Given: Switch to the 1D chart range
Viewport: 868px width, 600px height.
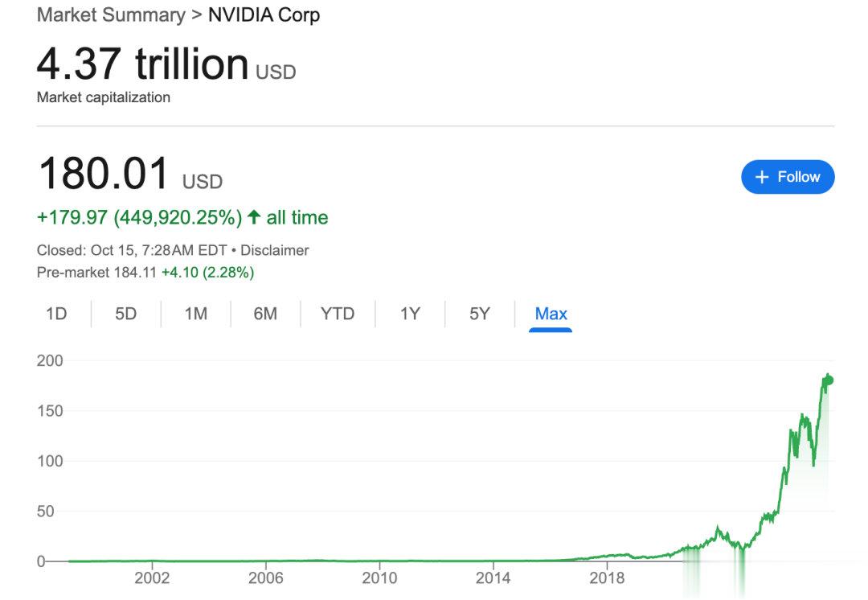Looking at the screenshot, I should point(56,314).
